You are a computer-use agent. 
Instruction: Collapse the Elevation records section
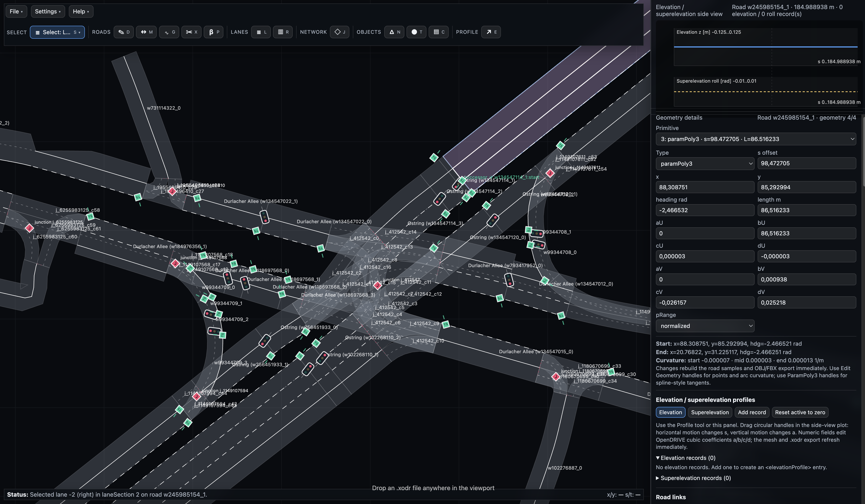(x=686, y=458)
